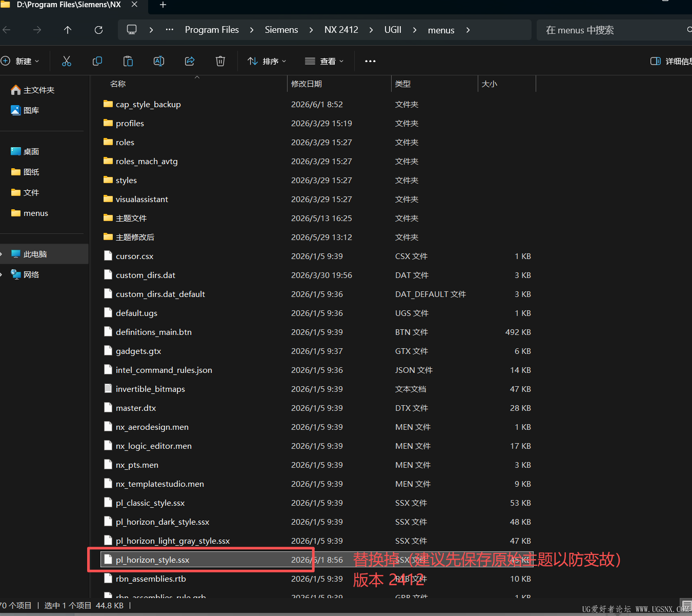Click the Delete trash can icon

pos(220,61)
